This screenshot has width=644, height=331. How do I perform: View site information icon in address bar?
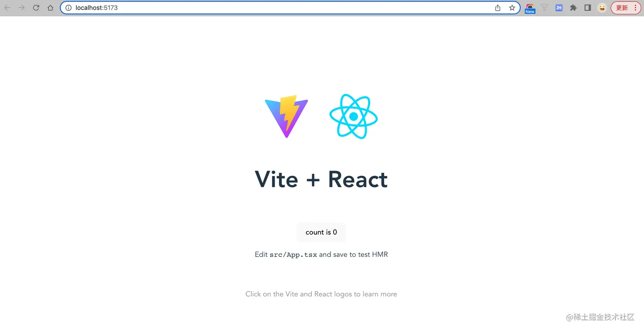pos(68,8)
